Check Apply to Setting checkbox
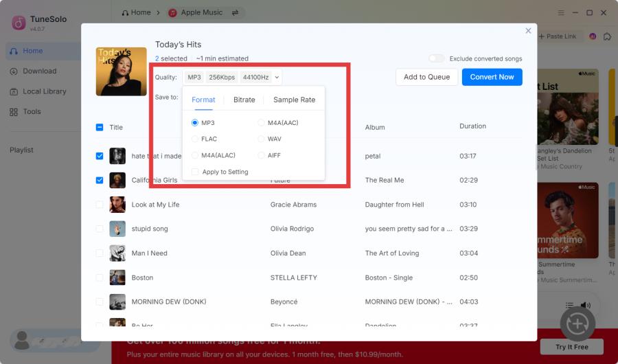 pyautogui.click(x=195, y=172)
